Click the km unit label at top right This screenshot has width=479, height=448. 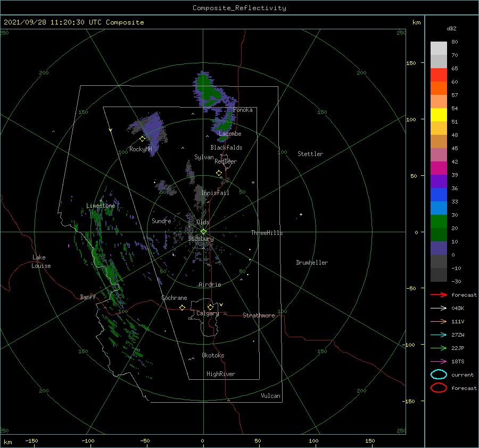tap(416, 22)
